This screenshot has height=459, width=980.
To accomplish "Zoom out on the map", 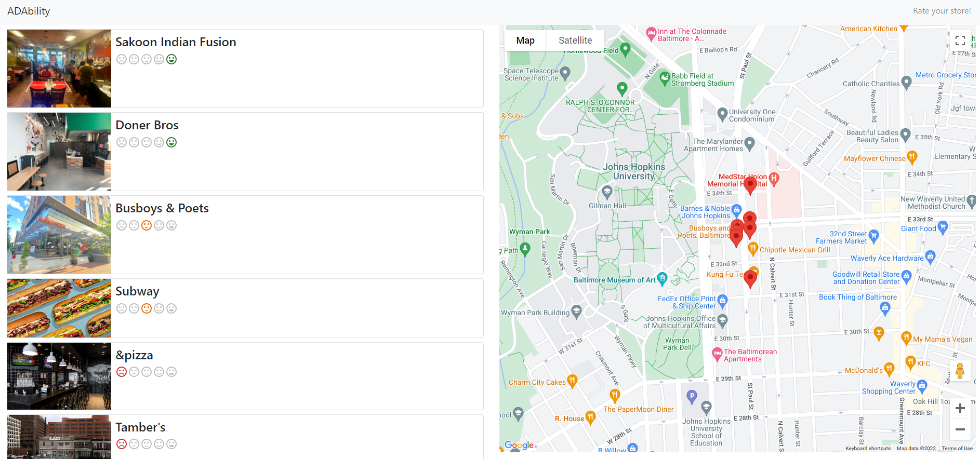I will point(960,429).
